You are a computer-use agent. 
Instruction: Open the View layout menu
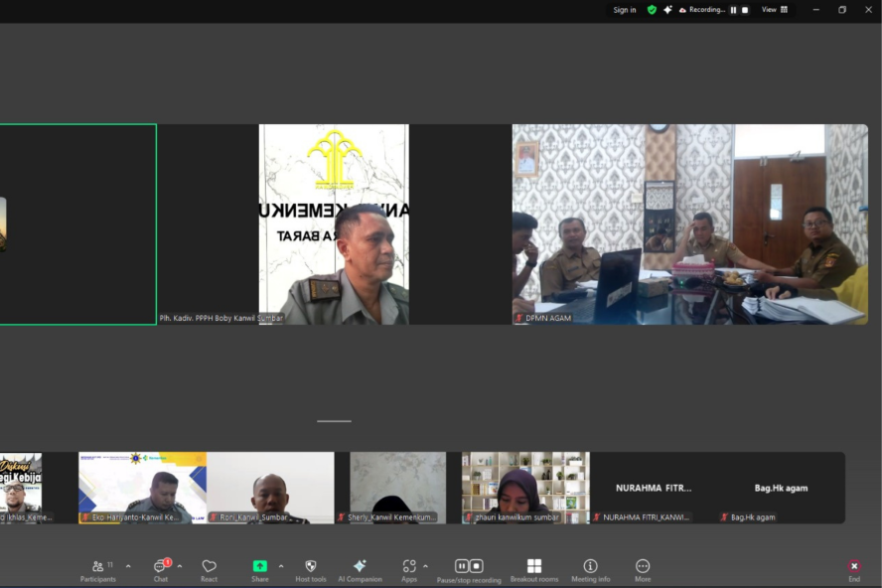775,10
